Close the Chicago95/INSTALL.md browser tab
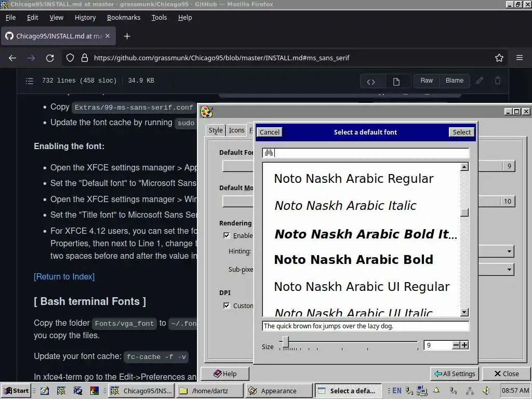Viewport: 532px width, 399px height. pos(108,36)
